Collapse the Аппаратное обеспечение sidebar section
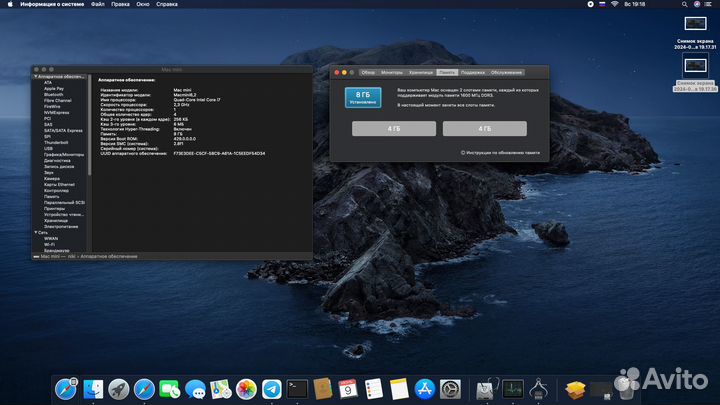 point(35,77)
